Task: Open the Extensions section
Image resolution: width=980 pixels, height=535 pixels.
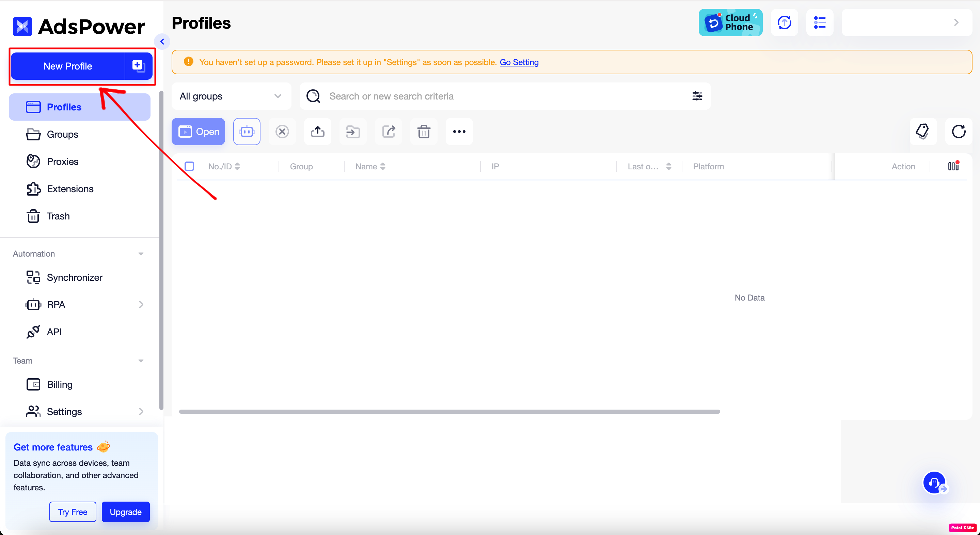Action: pyautogui.click(x=80, y=189)
